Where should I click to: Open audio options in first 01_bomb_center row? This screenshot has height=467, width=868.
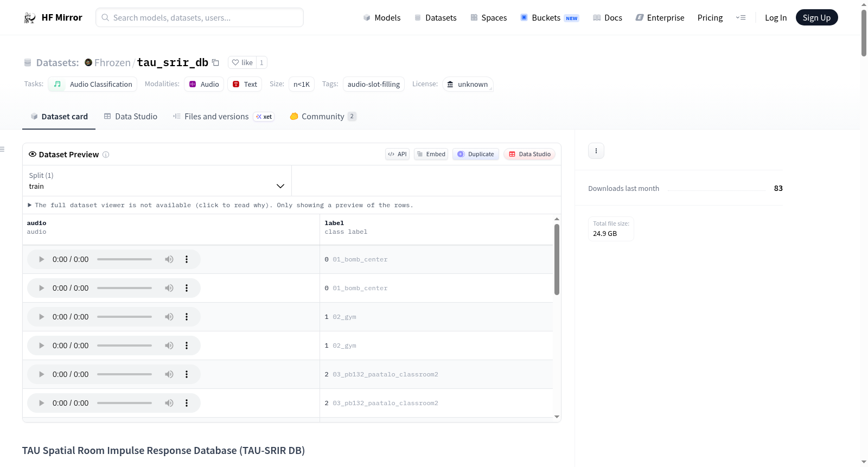click(x=187, y=259)
